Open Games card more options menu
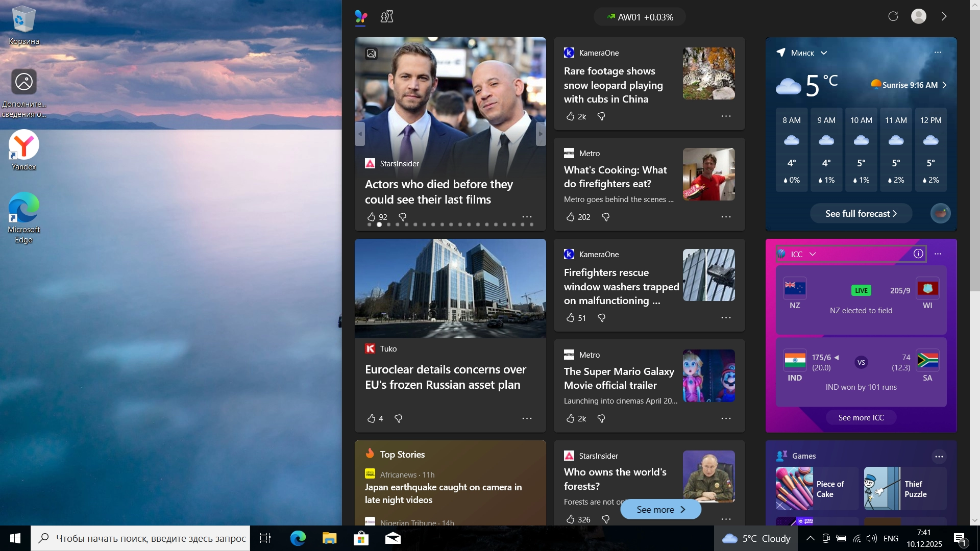 [x=939, y=457]
